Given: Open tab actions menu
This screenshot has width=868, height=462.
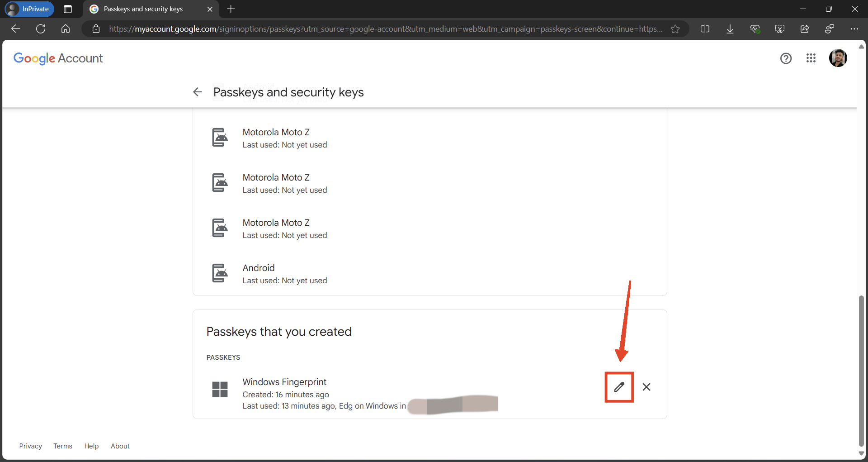Looking at the screenshot, I should click(x=68, y=9).
